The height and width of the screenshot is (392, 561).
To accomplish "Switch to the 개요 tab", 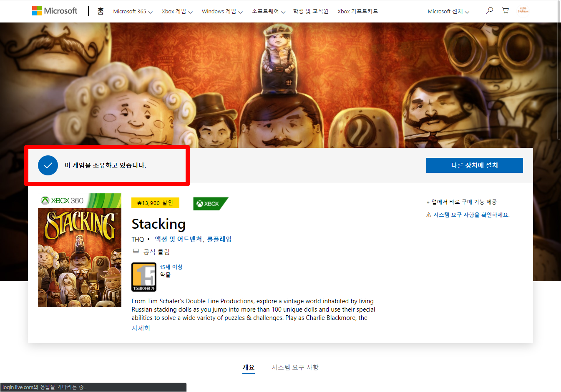I will point(249,367).
